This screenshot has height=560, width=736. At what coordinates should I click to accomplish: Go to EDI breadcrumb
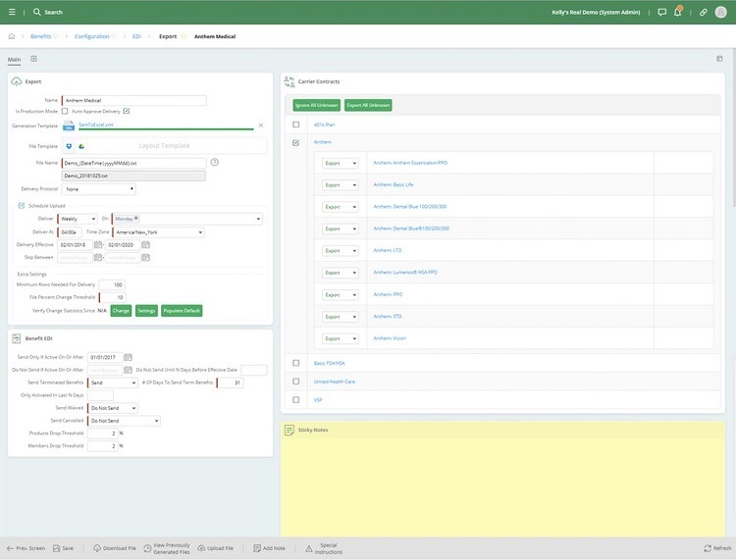pos(136,36)
